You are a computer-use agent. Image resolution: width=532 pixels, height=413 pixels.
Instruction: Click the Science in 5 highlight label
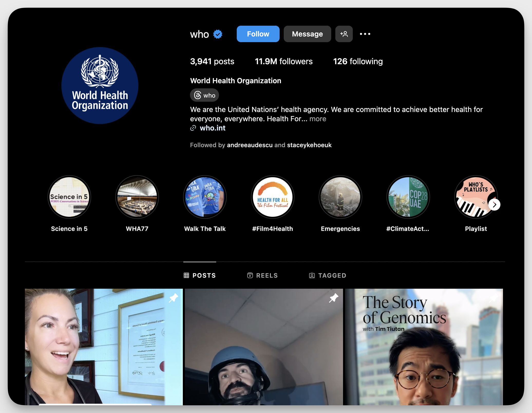(x=69, y=229)
